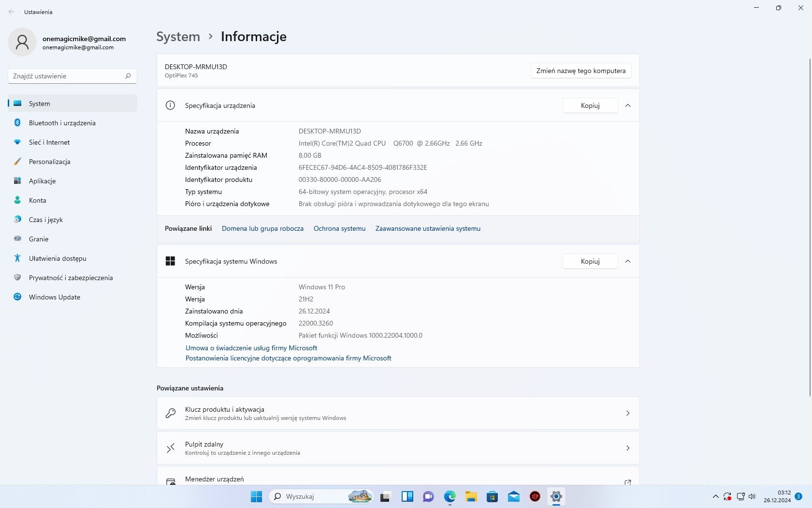
Task: Launch the Chat app from taskbar
Action: pos(428,496)
